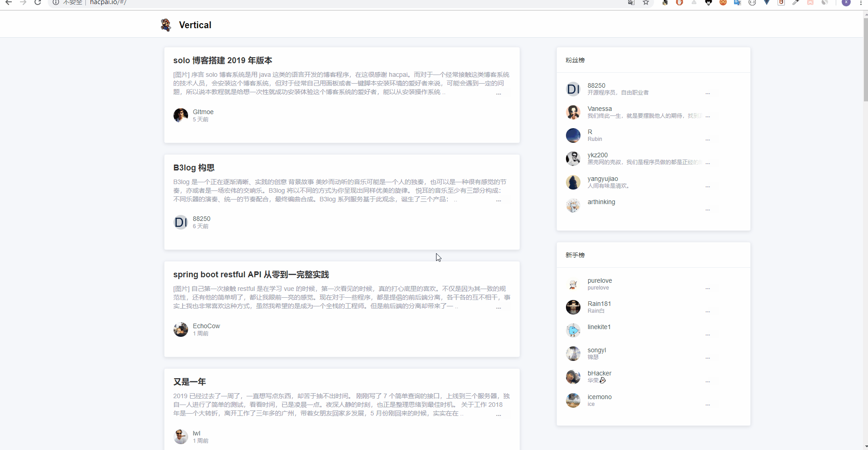Open yangyujiao's name in the 粉丝榜 list
This screenshot has width=868, height=450.
point(603,179)
